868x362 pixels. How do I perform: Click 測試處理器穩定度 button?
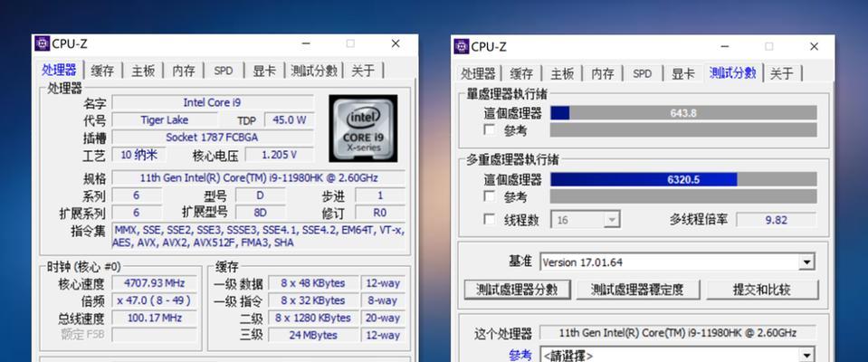[638, 290]
